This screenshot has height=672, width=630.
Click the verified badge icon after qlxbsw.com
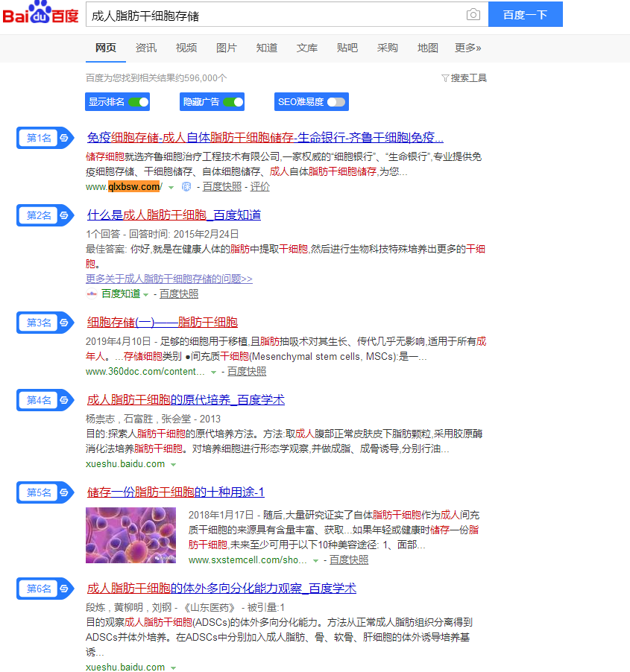pyautogui.click(x=186, y=187)
